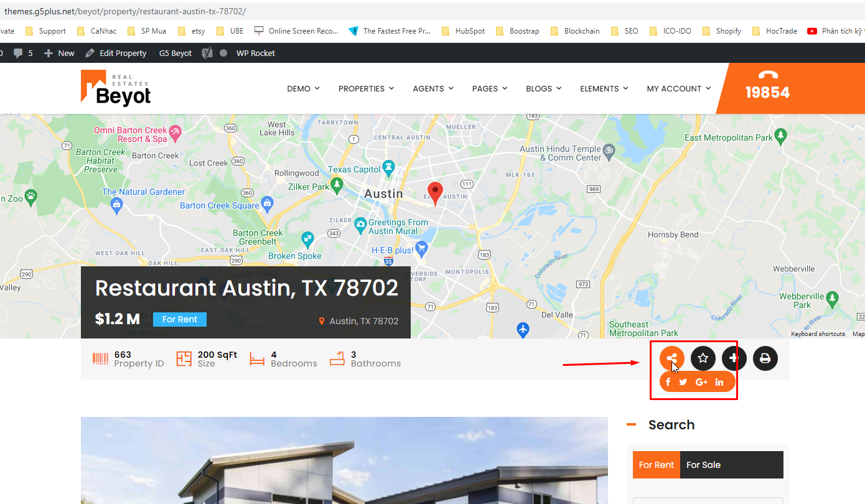Click Keyboard shortcuts link on map

click(x=818, y=334)
